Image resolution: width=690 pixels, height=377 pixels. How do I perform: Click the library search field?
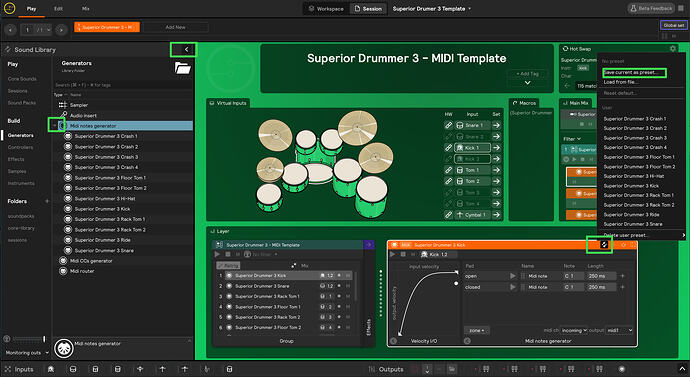click(x=122, y=85)
